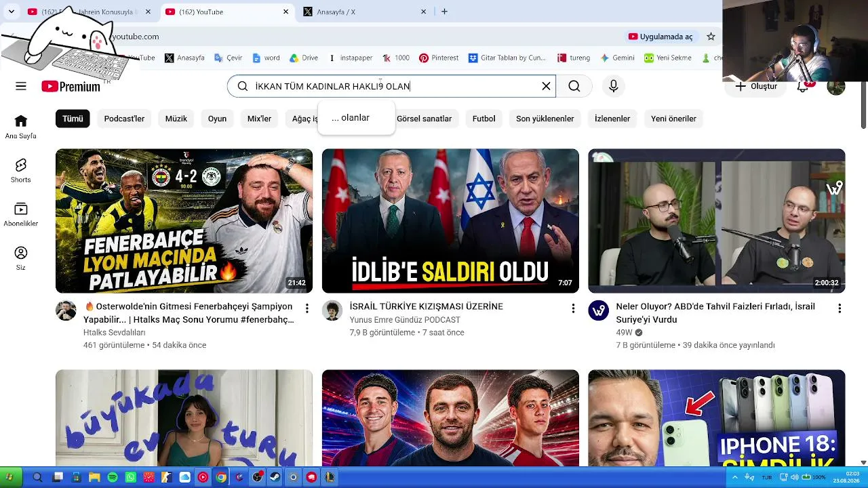Click the Windows Start button
This screenshot has height=488, width=868.
(x=9, y=477)
